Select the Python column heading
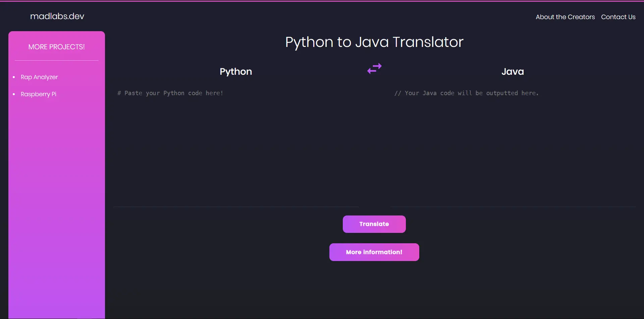644x319 pixels. [235, 71]
